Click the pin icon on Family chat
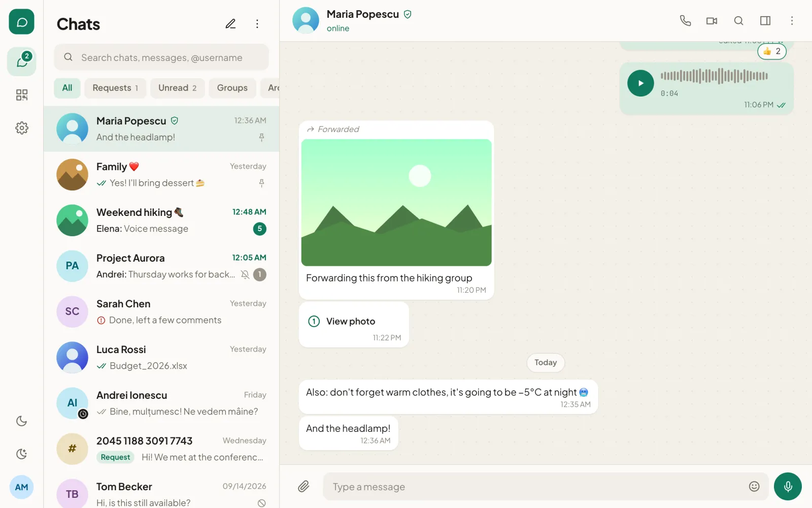The image size is (812, 508). tap(261, 183)
